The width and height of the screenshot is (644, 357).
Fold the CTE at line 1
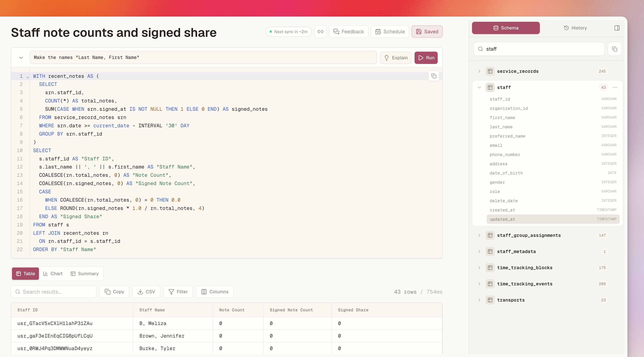(28, 77)
